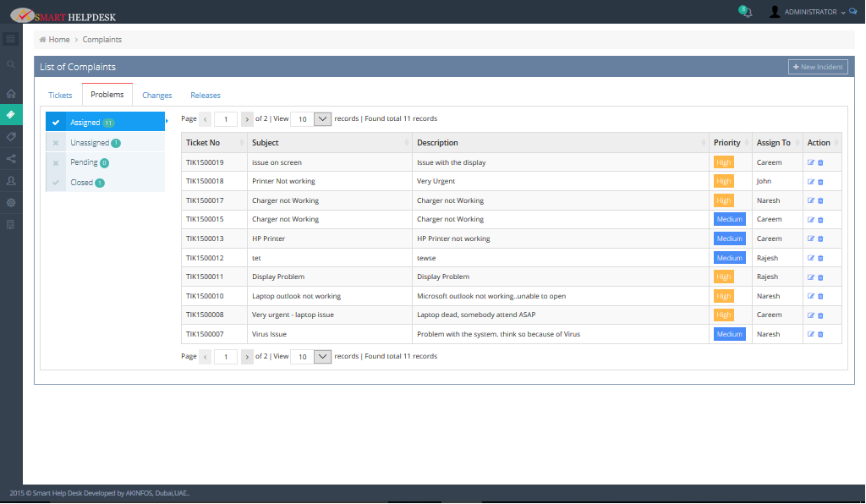This screenshot has width=866, height=504.
Task: Click the sidebar search icon
Action: click(x=11, y=64)
